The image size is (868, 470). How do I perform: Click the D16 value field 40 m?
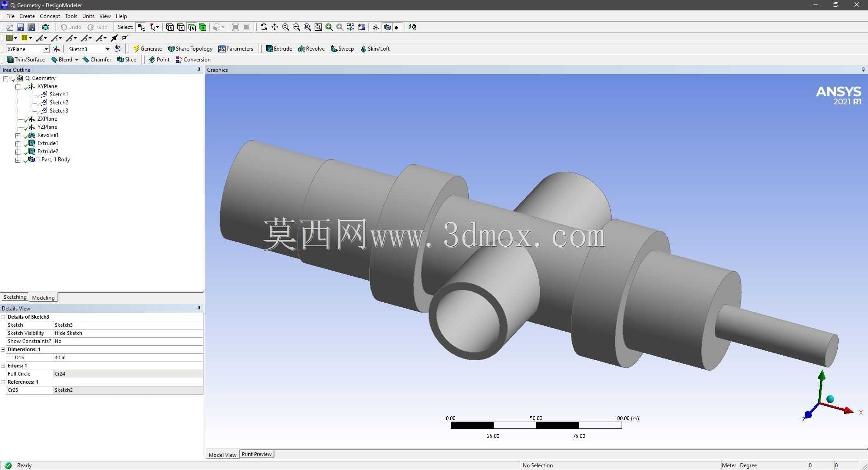(128, 357)
